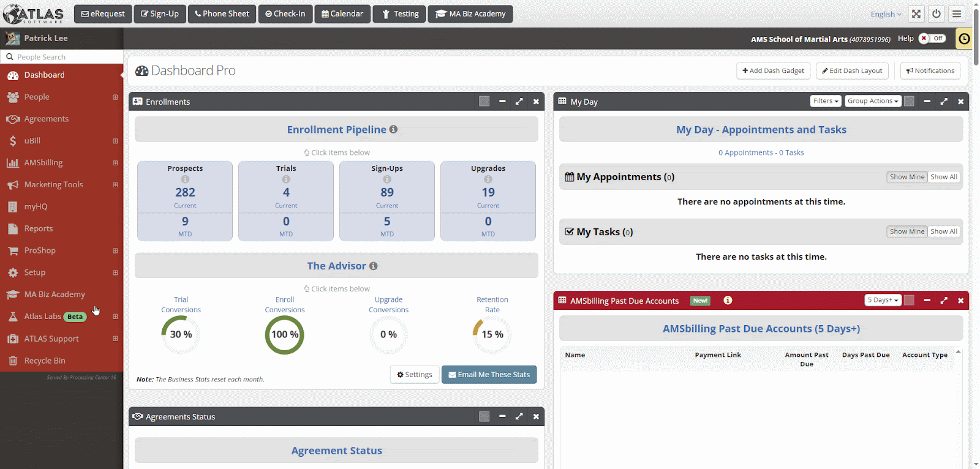Open the Group Actions dropdown
The width and height of the screenshot is (980, 469).
coord(872,101)
